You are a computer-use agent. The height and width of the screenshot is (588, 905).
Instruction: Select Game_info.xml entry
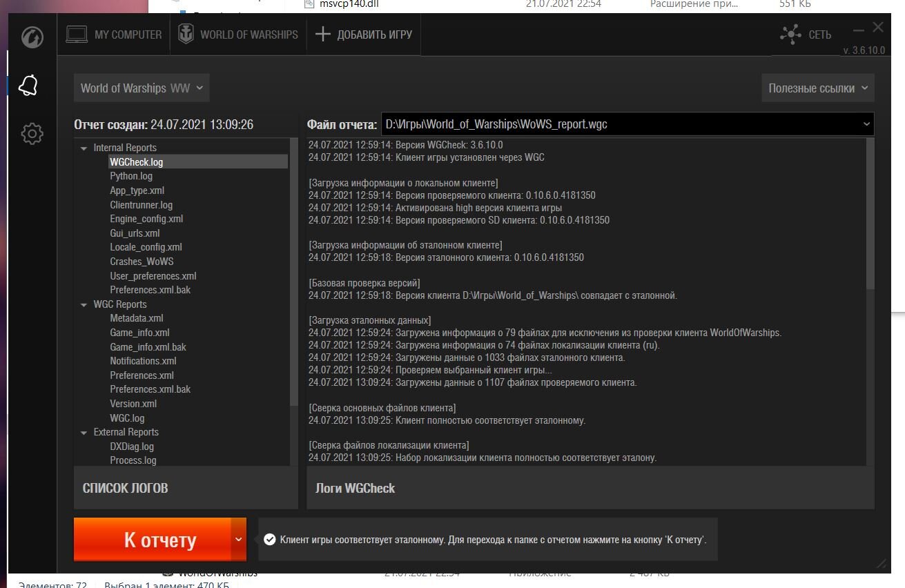[139, 333]
